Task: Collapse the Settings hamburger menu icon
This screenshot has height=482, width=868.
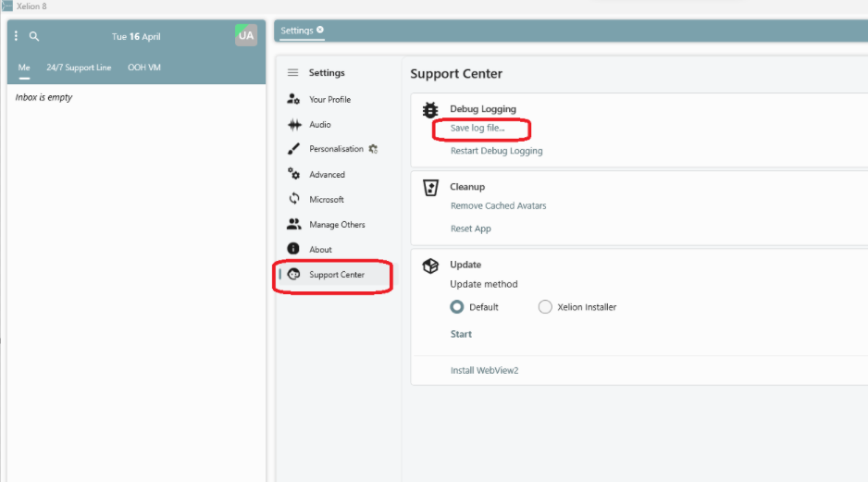Action: [x=292, y=72]
